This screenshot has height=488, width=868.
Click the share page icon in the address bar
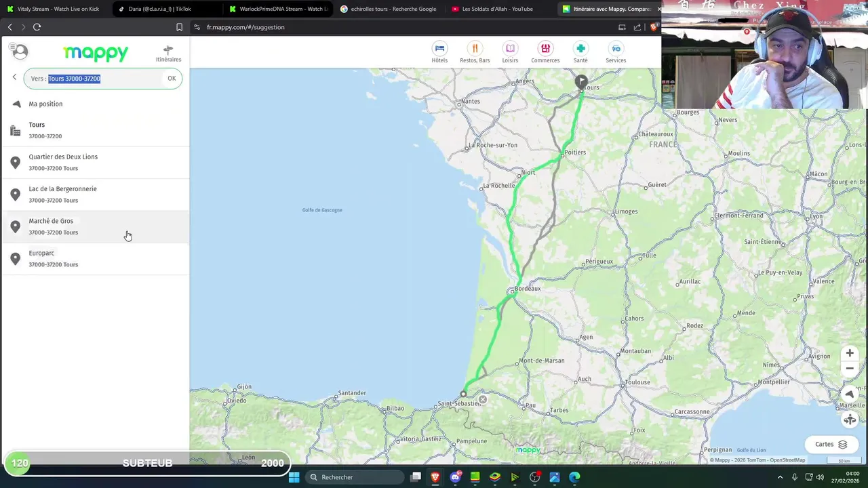[637, 27]
